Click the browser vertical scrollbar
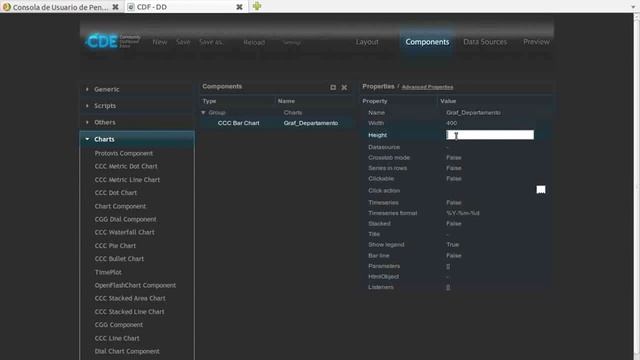640x360 pixels. 636,186
